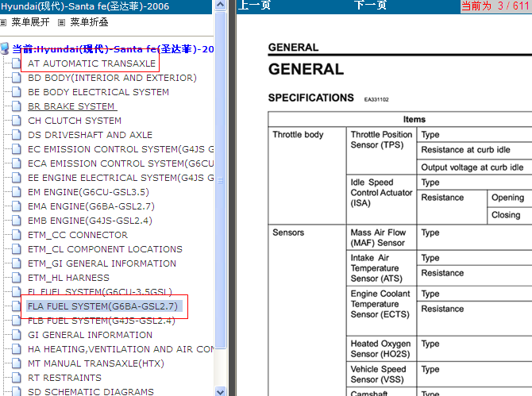The height and width of the screenshot is (396, 532).
Task: Click the expand-menu icon before 菜单展开
Action: pyautogui.click(x=3, y=23)
